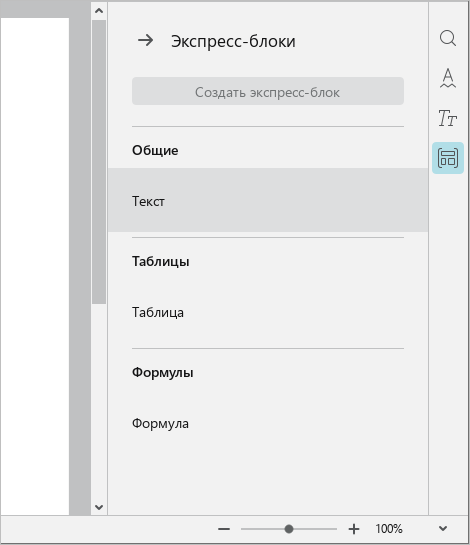Click the Общие section header
Screen dimensions: 470x545
155,151
